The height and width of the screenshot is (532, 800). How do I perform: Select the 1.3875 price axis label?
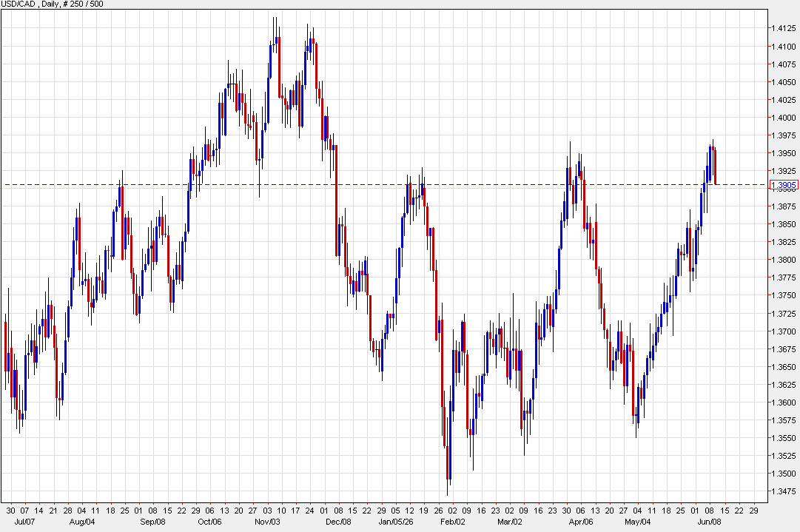click(x=783, y=206)
